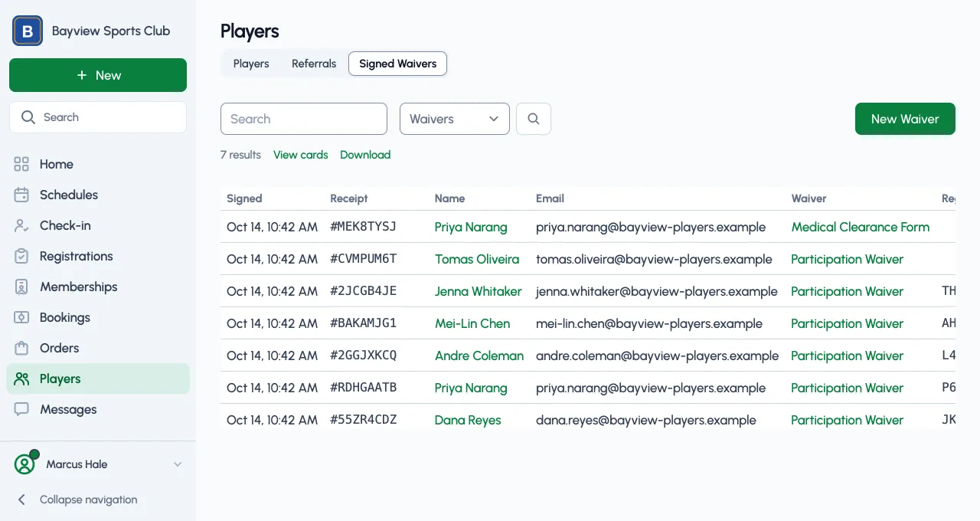This screenshot has width=980, height=521.
Task: Open Jenna Whitaker's player profile link
Action: click(x=478, y=291)
